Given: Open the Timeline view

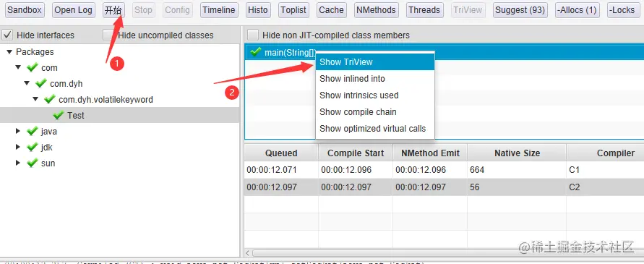Looking at the screenshot, I should (219, 10).
